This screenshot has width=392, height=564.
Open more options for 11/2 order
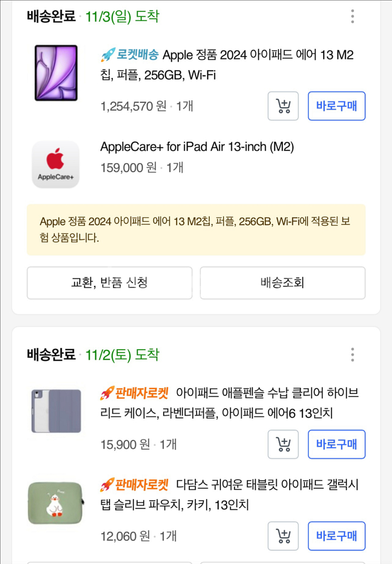pos(352,355)
